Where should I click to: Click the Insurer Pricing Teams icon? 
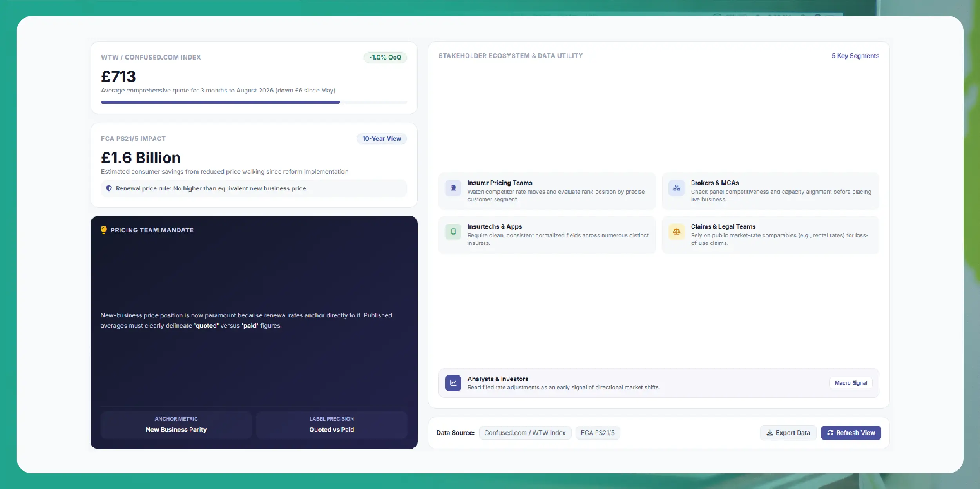pyautogui.click(x=453, y=188)
